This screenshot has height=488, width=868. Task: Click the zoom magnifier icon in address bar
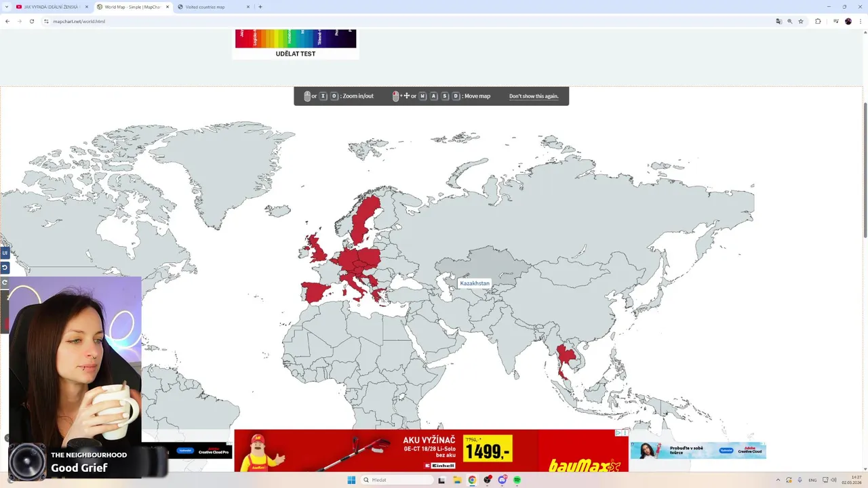[x=790, y=21]
